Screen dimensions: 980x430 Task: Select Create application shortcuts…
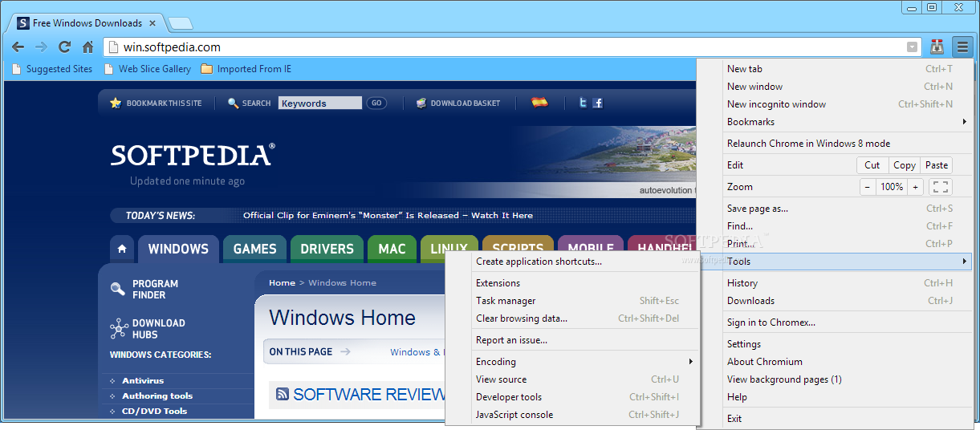[572, 262]
